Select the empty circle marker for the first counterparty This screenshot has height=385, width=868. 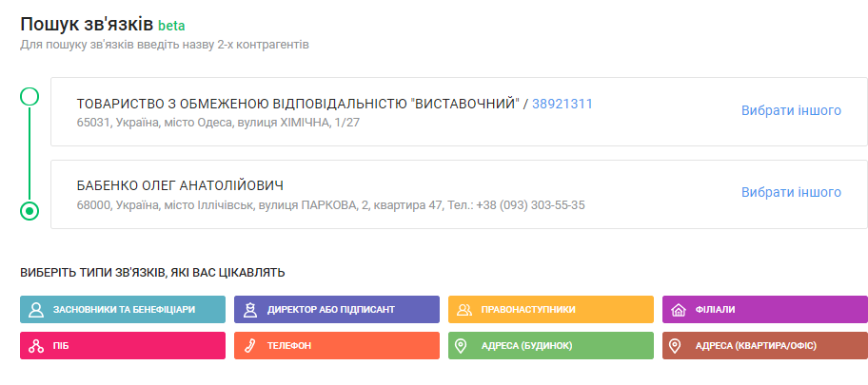30,96
